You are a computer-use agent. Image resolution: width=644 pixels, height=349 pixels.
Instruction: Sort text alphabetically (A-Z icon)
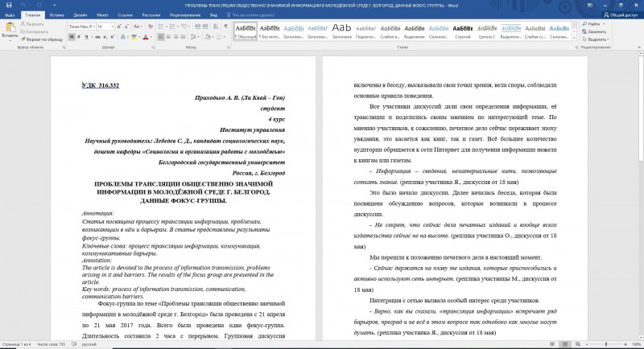pyautogui.click(x=216, y=27)
